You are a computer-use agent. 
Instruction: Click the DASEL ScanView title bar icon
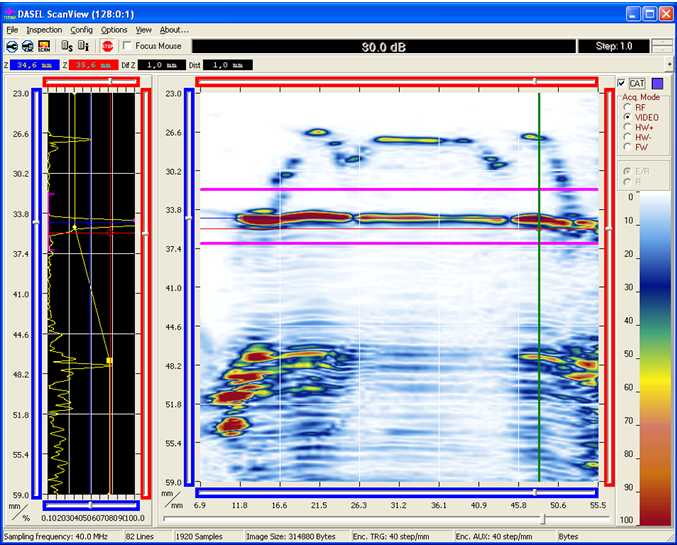[12, 13]
